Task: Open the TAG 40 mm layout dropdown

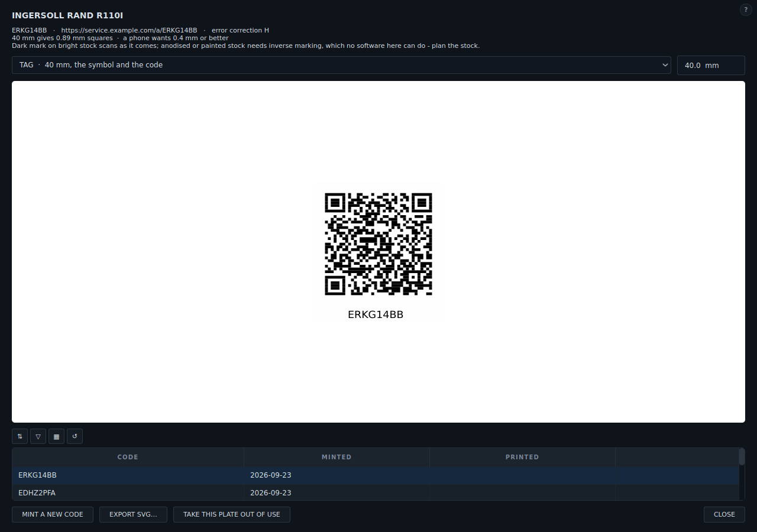Action: [341, 65]
